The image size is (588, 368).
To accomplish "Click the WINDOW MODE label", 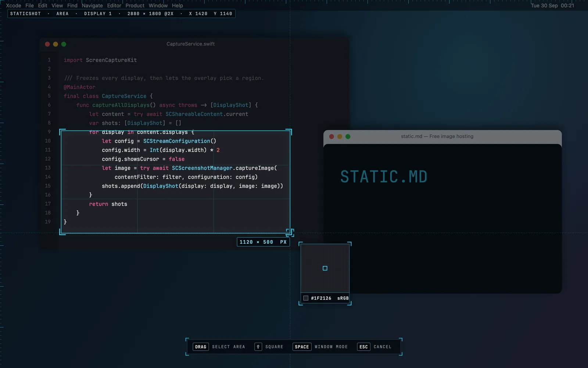I will (x=331, y=347).
